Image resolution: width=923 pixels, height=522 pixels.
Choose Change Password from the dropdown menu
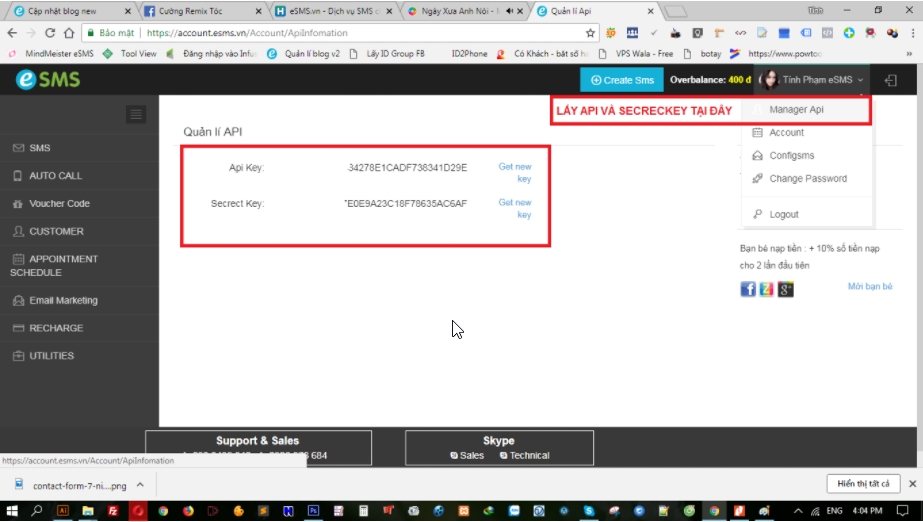(x=808, y=179)
